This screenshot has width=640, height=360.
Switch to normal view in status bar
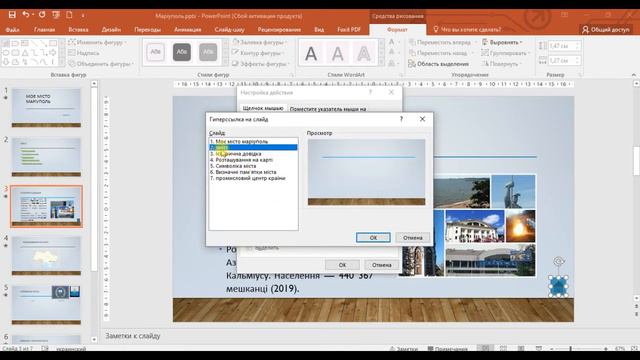point(485,349)
